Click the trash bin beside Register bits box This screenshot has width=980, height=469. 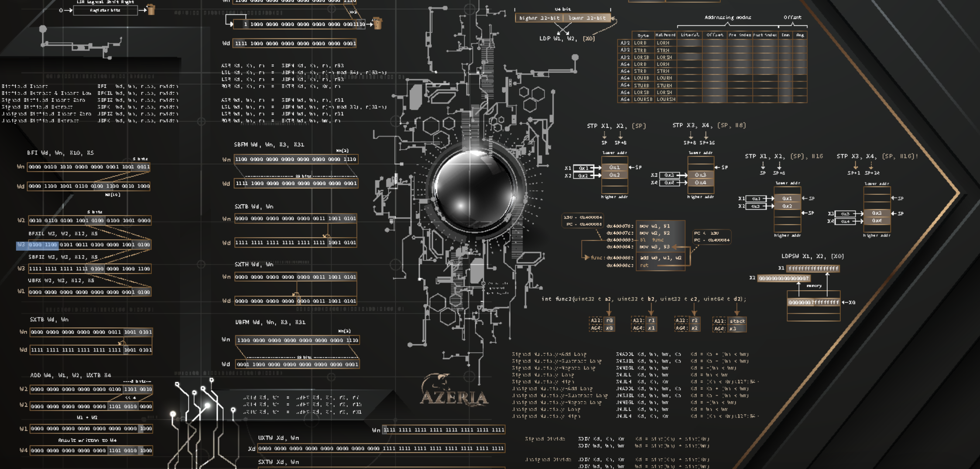coord(151,10)
